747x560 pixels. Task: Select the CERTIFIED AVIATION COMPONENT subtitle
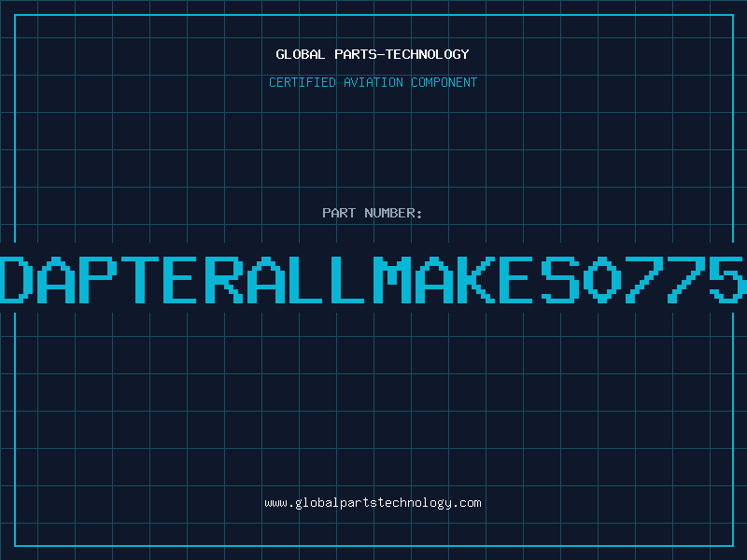(373, 82)
